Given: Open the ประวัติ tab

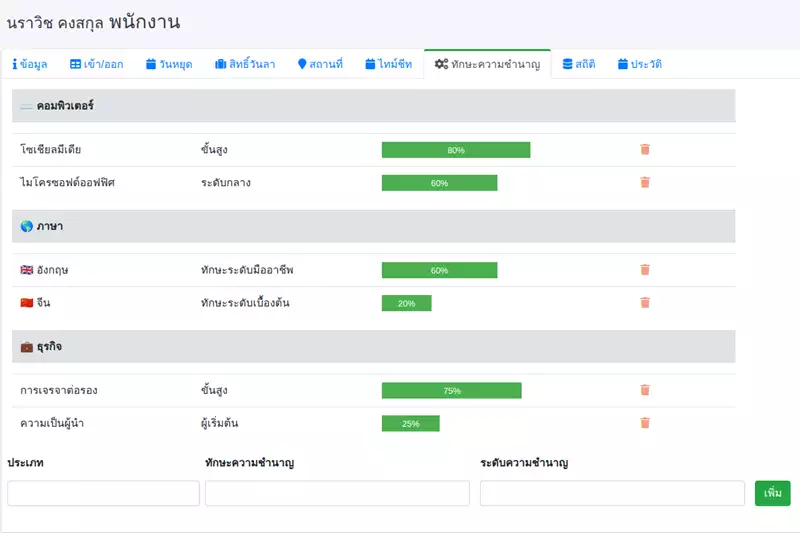Looking at the screenshot, I should tap(640, 64).
